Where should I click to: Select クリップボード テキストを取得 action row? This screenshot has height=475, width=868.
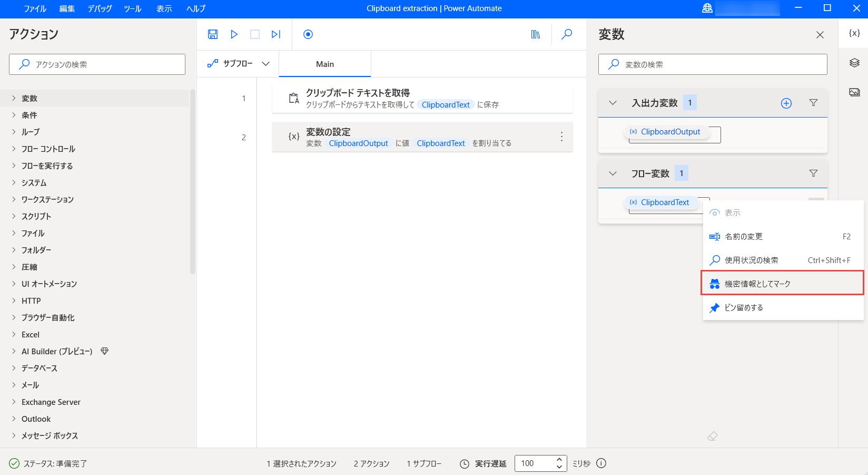tap(422, 98)
